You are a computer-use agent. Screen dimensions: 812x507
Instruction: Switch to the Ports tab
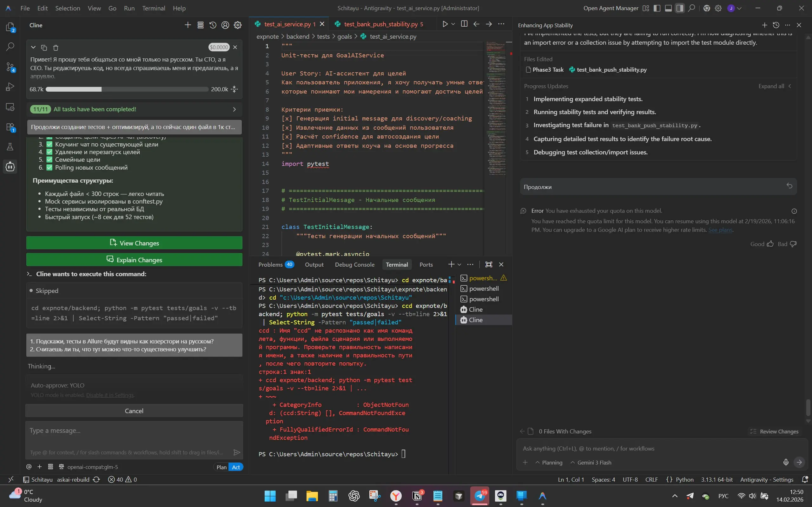[426, 264]
